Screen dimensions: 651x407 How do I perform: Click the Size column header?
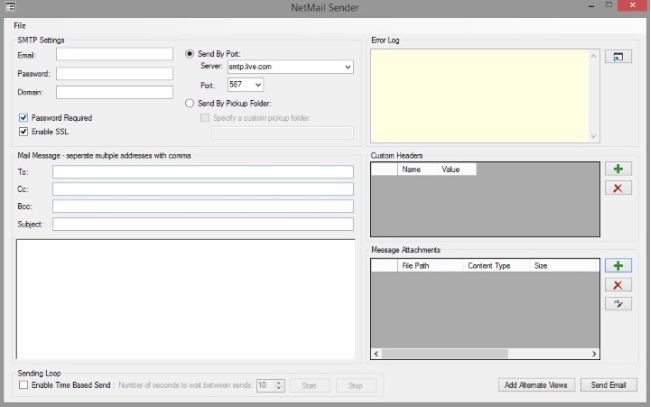pos(564,266)
